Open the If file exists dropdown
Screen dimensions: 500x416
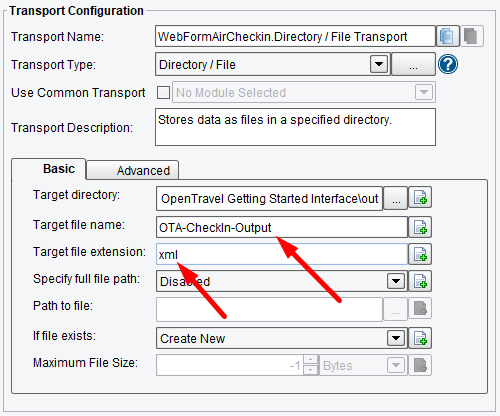396,338
